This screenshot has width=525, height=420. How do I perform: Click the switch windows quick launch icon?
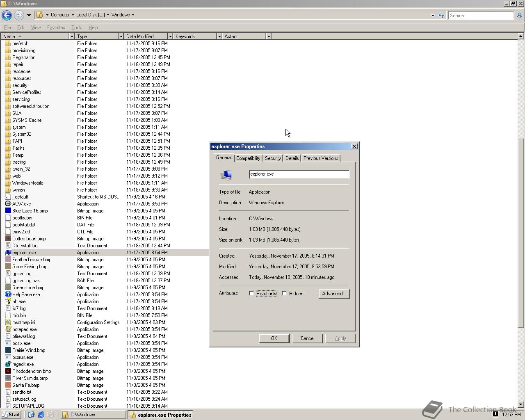(50, 415)
